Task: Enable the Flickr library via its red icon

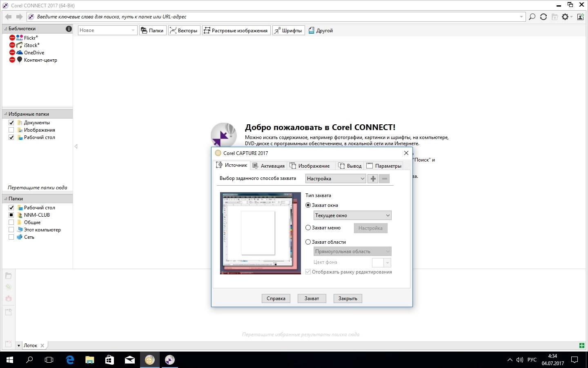Action: point(12,38)
